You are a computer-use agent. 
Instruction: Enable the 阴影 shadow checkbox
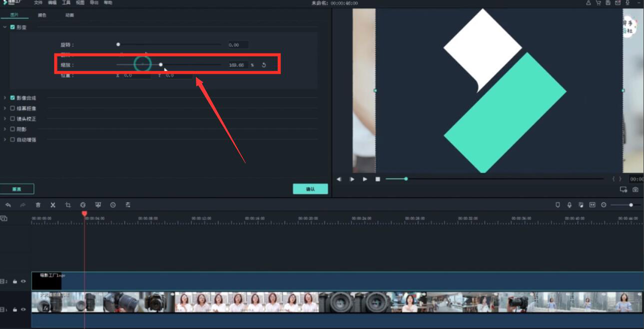pos(12,129)
